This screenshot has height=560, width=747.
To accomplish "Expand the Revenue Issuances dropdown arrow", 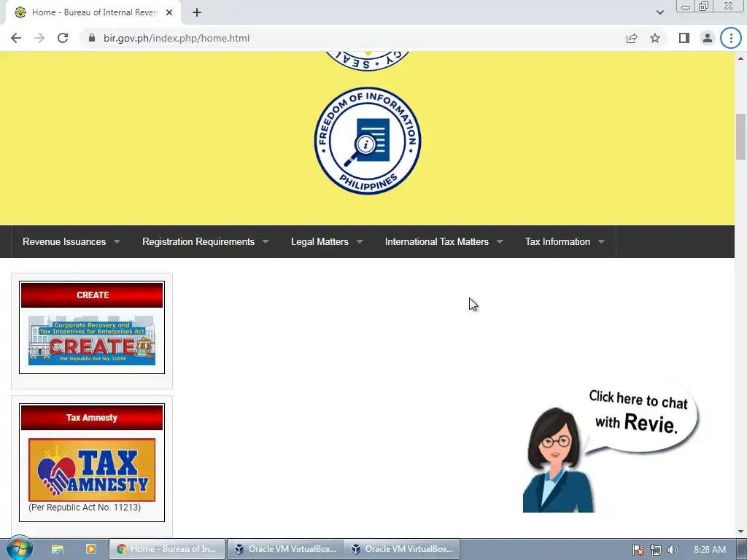I will tap(117, 242).
